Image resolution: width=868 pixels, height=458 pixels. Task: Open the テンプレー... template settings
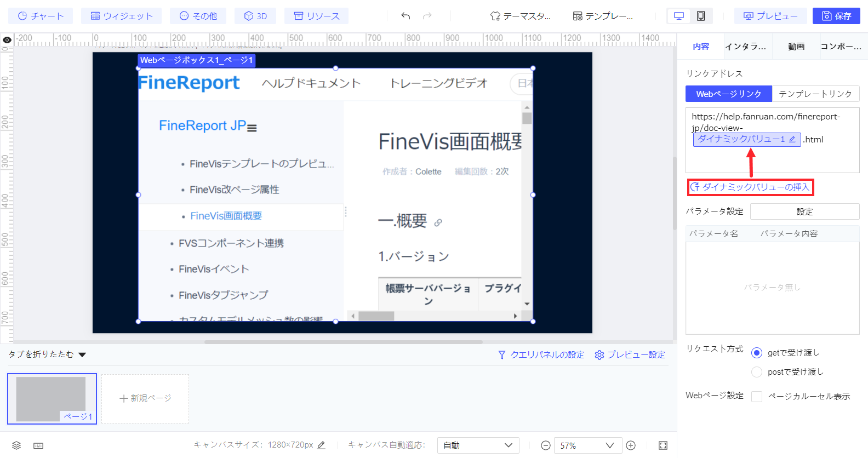(x=603, y=16)
